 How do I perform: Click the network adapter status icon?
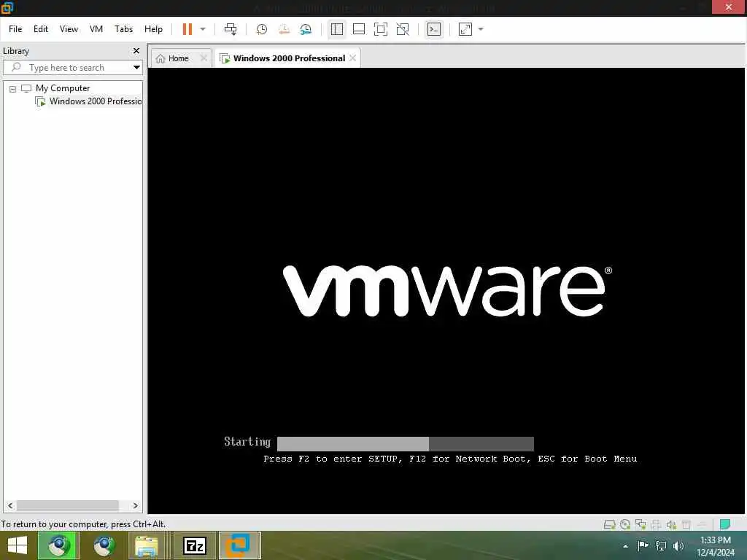coord(640,525)
